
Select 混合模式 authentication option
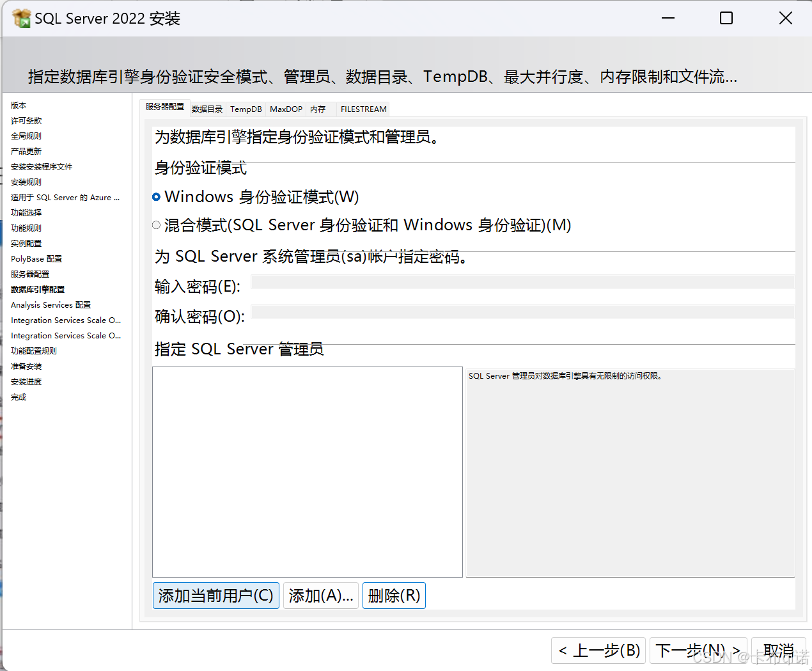(156, 225)
